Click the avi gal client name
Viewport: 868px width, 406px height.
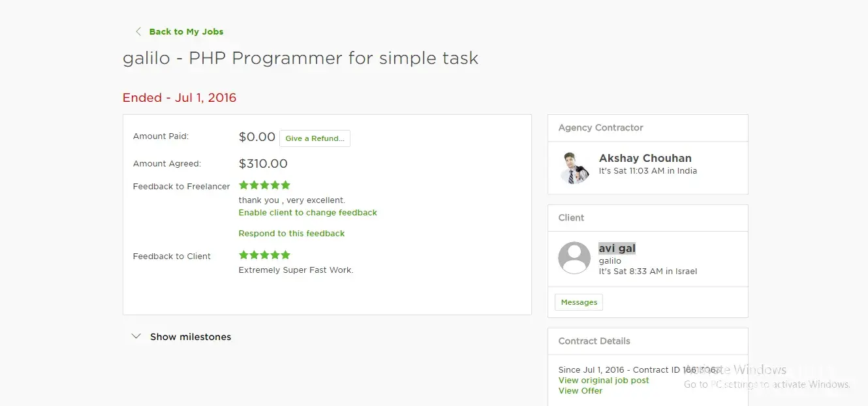point(617,248)
